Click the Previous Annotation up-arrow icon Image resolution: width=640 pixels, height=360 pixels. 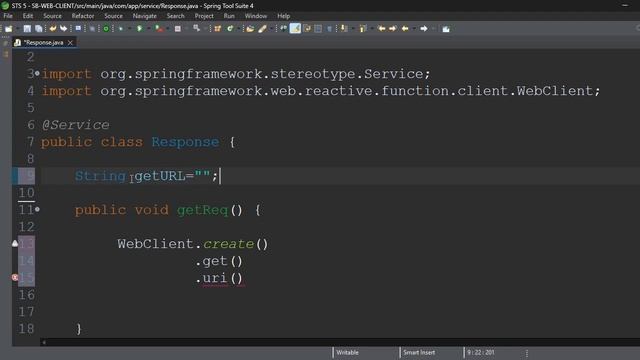[362, 29]
